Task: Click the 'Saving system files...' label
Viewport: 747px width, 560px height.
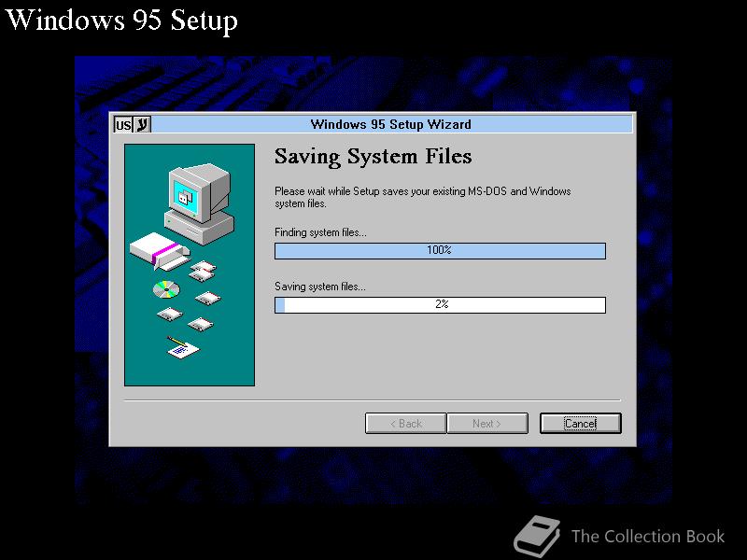Action: (x=320, y=287)
